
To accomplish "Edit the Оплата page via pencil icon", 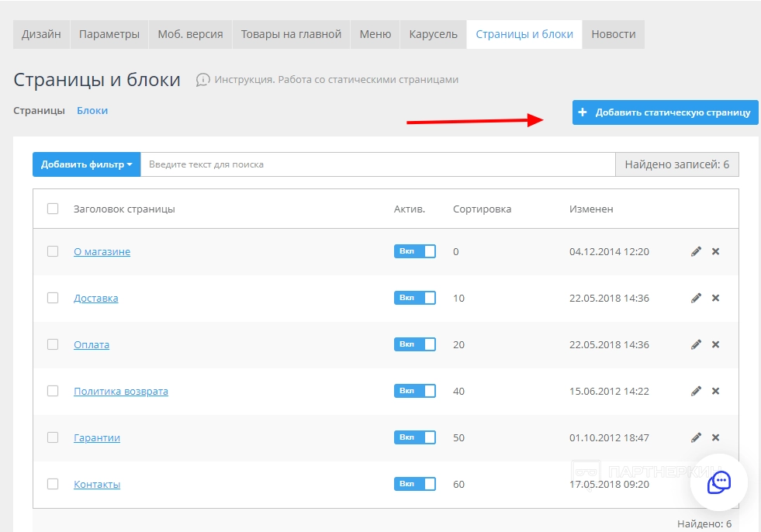I will (696, 344).
